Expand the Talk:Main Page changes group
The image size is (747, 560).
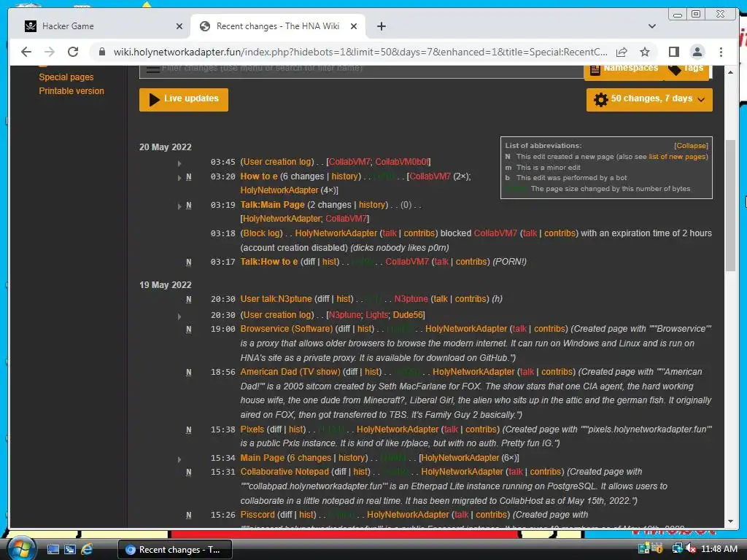tap(179, 206)
